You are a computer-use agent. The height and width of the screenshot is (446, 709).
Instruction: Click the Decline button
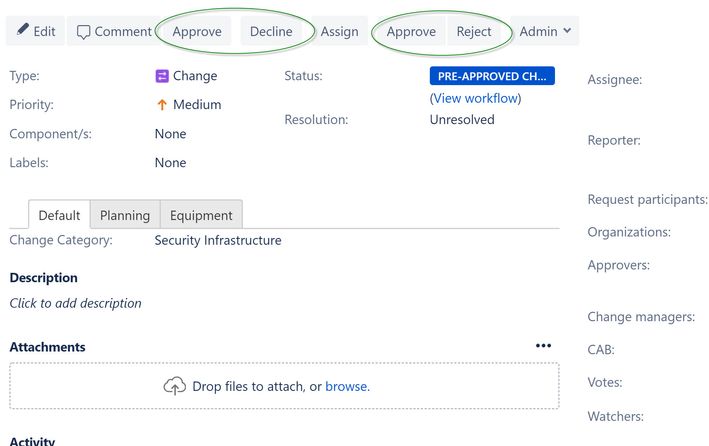click(271, 31)
